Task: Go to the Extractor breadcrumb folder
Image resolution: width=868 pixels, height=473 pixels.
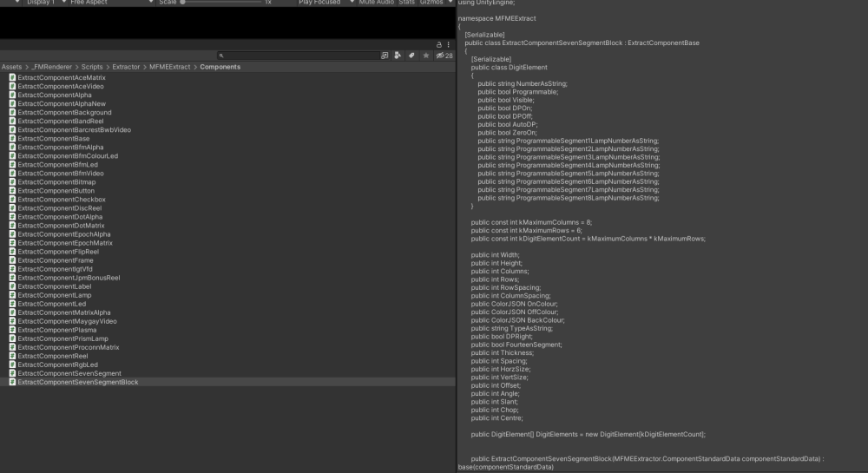Action: pyautogui.click(x=126, y=67)
